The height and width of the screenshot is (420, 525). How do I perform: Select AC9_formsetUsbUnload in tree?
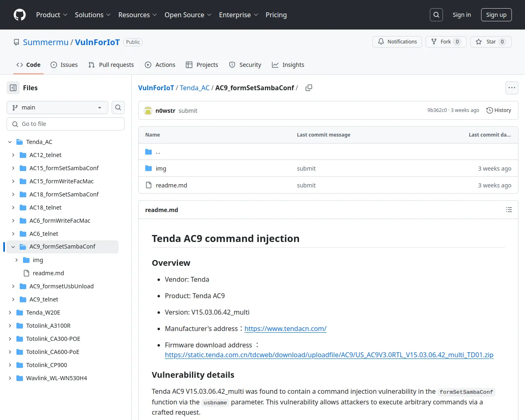[x=62, y=286]
